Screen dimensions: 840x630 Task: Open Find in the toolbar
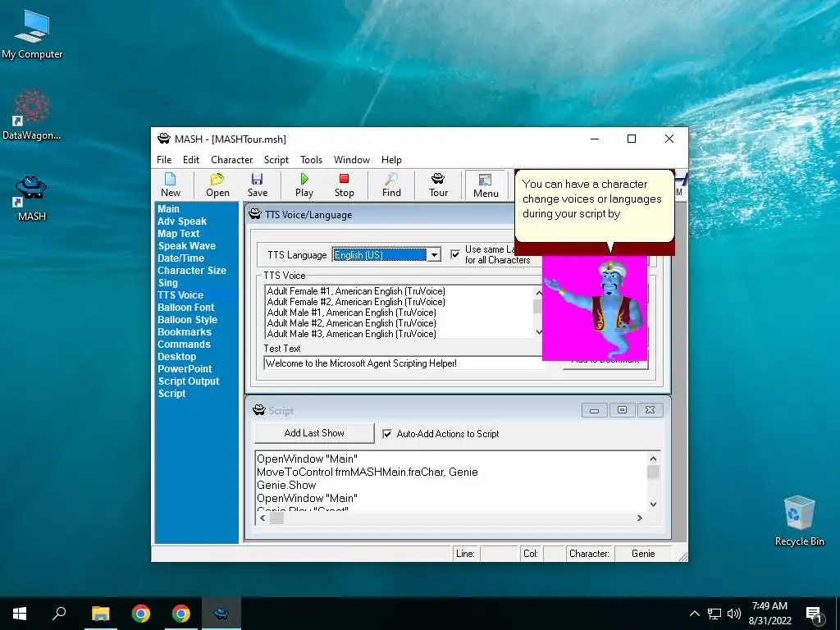(x=391, y=185)
